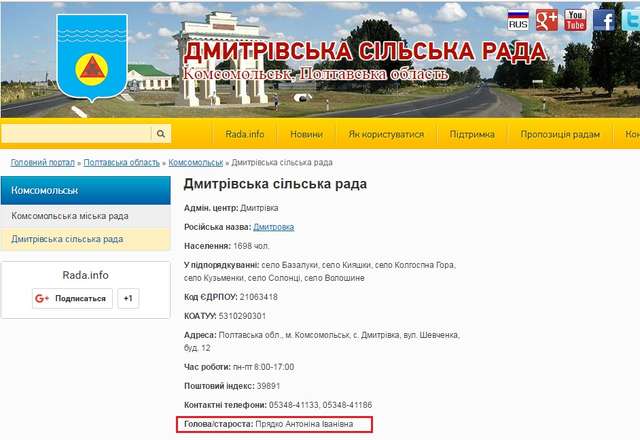Follow the Полтавська область breadcrumb link
The image size is (640, 440).
coord(122,162)
